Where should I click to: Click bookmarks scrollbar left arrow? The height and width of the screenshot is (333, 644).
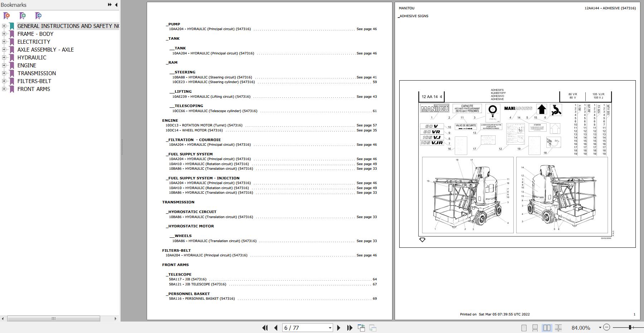(x=3, y=319)
